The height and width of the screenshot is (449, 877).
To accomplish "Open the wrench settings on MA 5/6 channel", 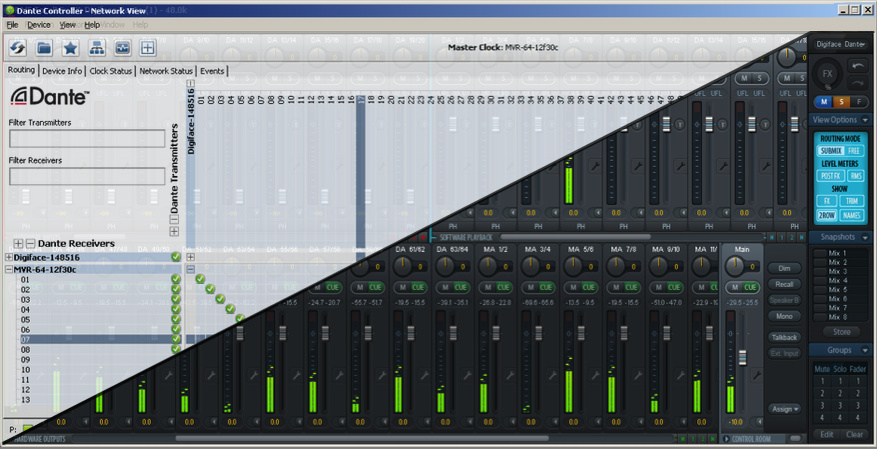I will 595,375.
